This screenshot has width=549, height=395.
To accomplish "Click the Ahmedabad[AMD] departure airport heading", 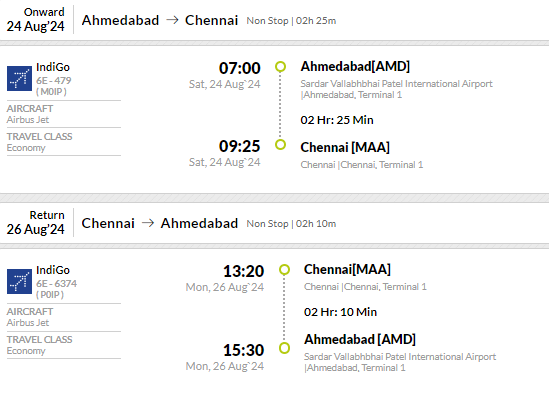I will tap(355, 67).
